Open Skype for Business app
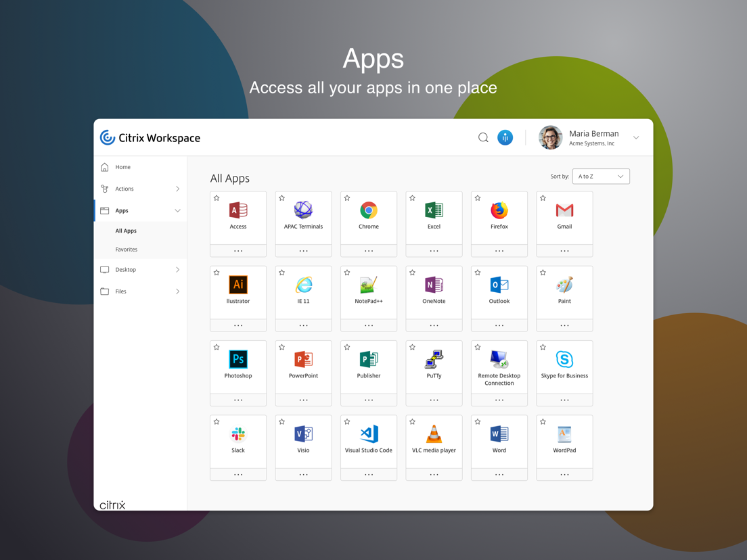Viewport: 747px width, 560px height. tap(564, 359)
